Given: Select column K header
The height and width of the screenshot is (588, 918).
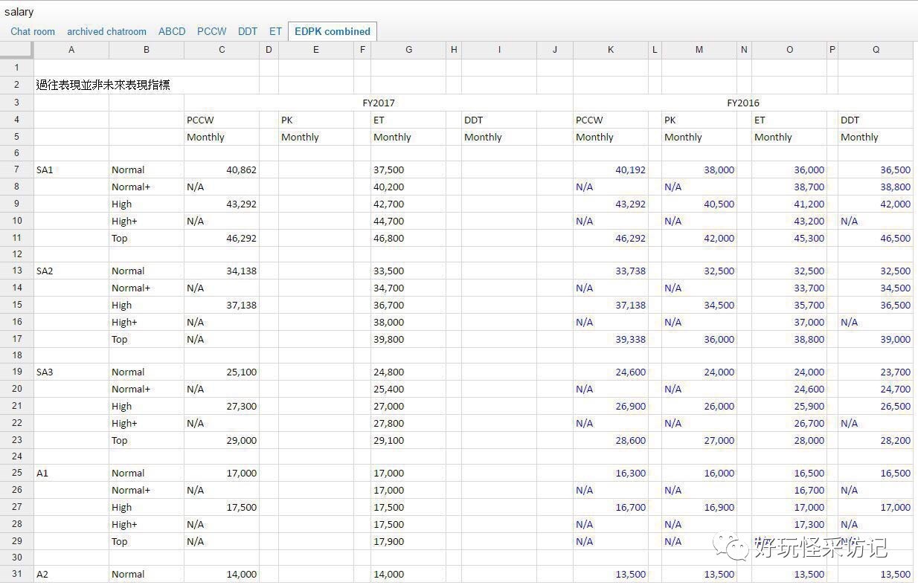Looking at the screenshot, I should coord(611,50).
